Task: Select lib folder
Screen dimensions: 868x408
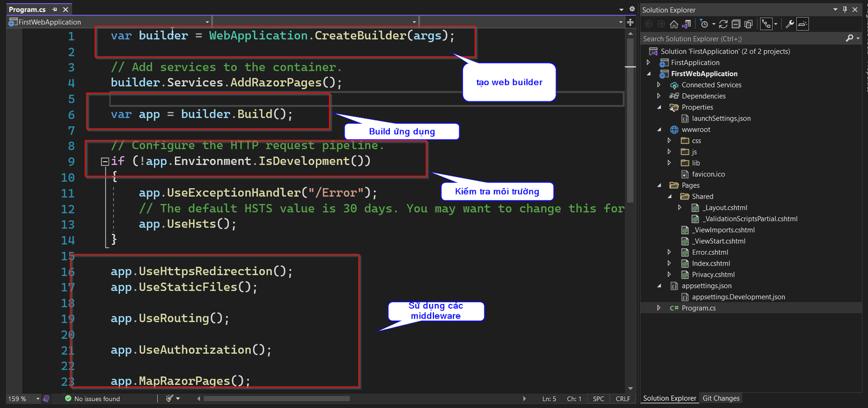Action: [x=695, y=163]
